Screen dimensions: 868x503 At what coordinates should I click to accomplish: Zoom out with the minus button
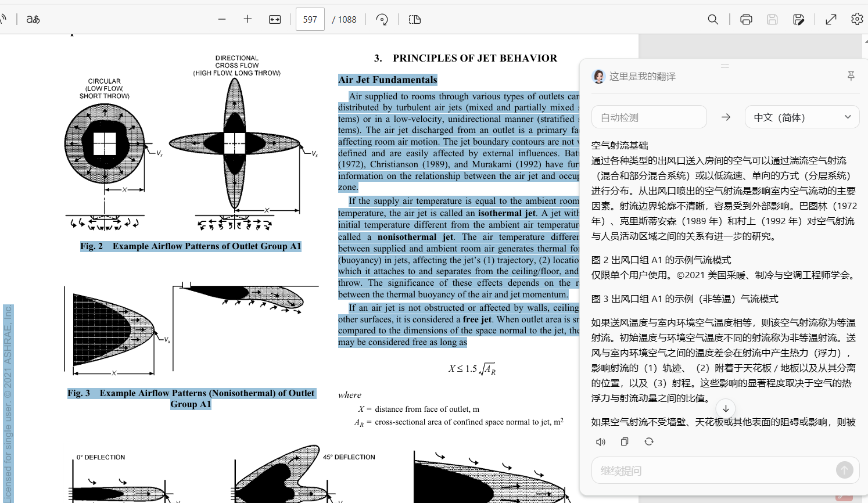point(222,19)
